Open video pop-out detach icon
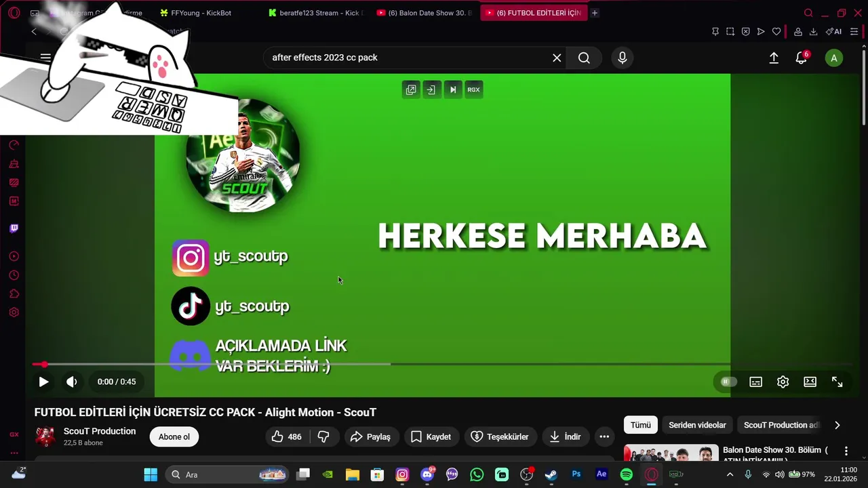 (x=411, y=89)
